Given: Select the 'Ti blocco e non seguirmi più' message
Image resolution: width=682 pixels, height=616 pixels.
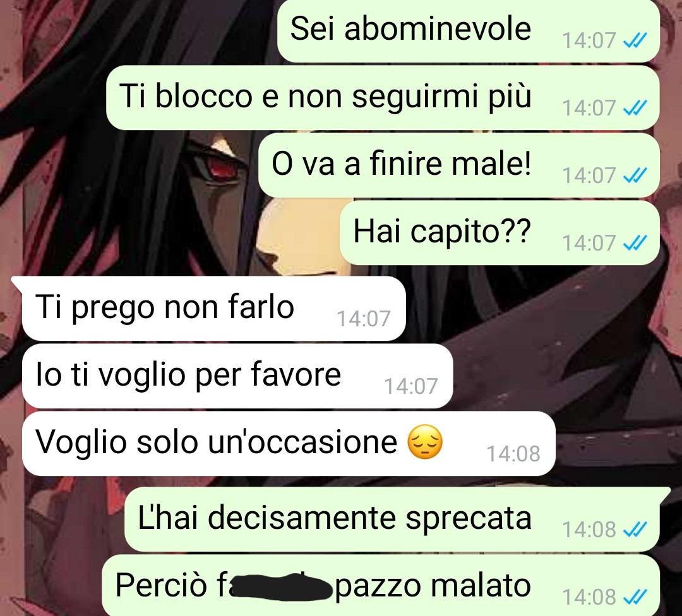Looking at the screenshot, I should pyautogui.click(x=383, y=97).
